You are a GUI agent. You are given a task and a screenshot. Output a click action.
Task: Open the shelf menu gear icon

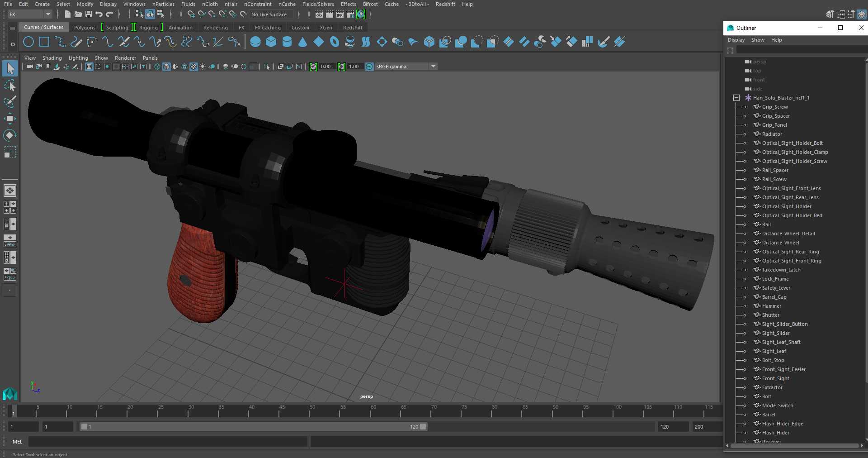(x=13, y=44)
